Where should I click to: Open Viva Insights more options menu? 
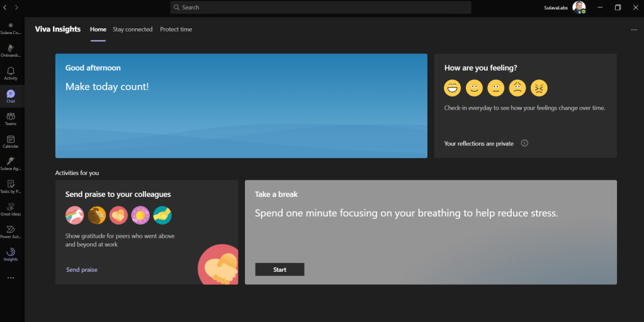(634, 30)
